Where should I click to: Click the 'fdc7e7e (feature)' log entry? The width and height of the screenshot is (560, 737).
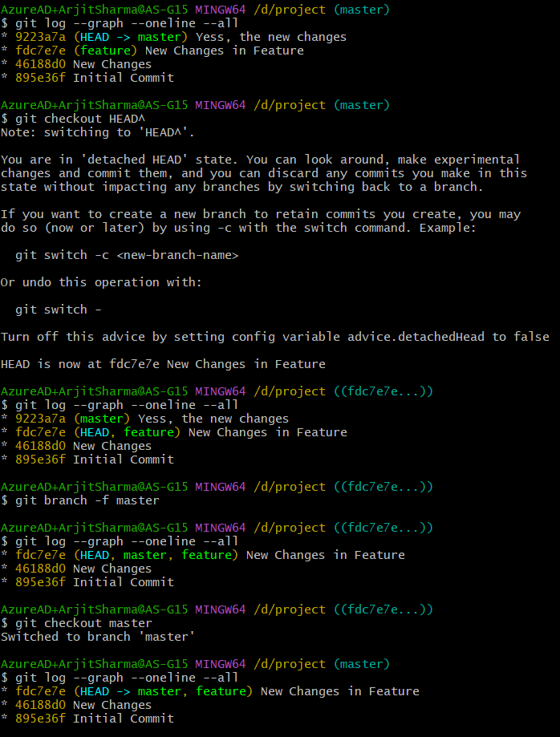152,51
